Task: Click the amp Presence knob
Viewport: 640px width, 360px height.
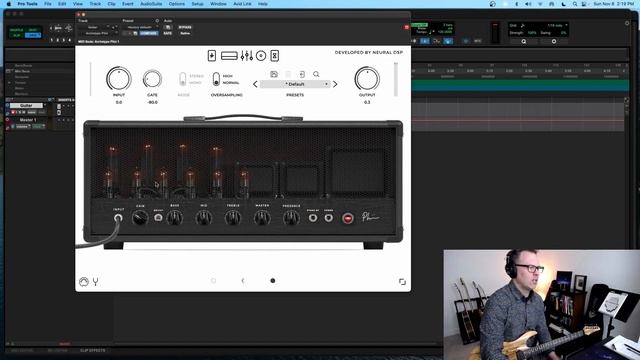Action: tap(291, 218)
